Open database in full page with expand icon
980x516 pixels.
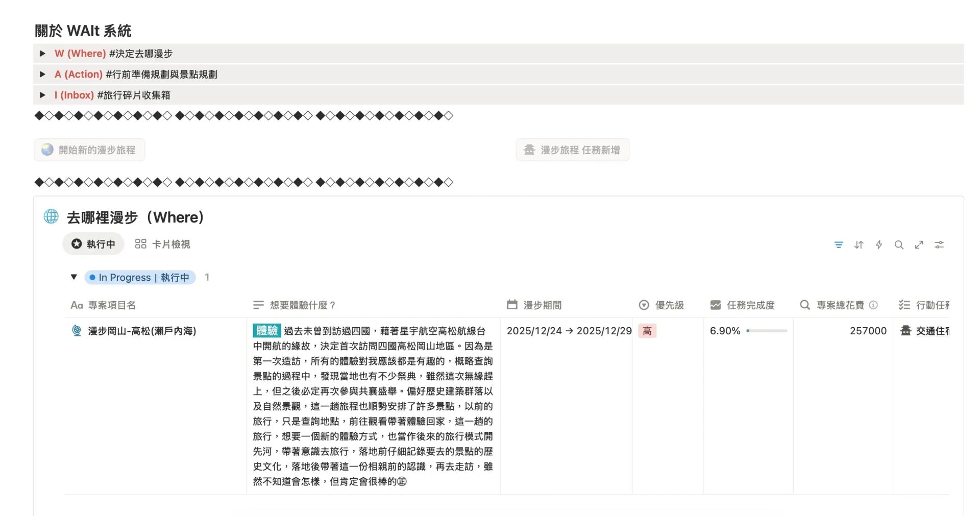click(x=919, y=245)
